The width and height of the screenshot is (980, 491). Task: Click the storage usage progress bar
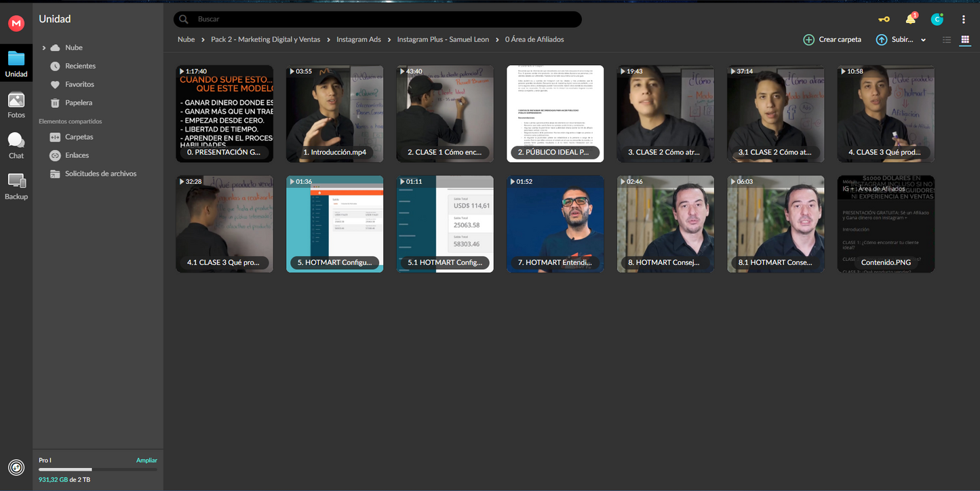[98, 469]
